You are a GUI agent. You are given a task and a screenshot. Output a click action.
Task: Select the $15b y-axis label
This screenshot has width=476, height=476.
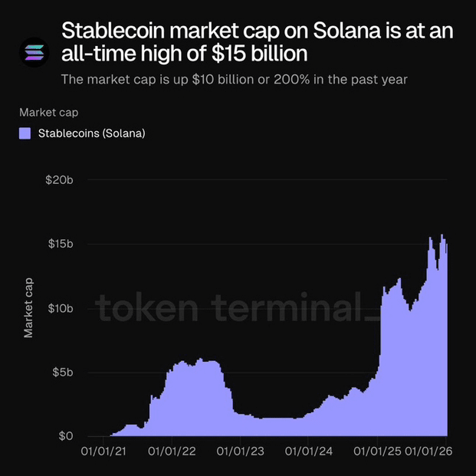pyautogui.click(x=59, y=244)
